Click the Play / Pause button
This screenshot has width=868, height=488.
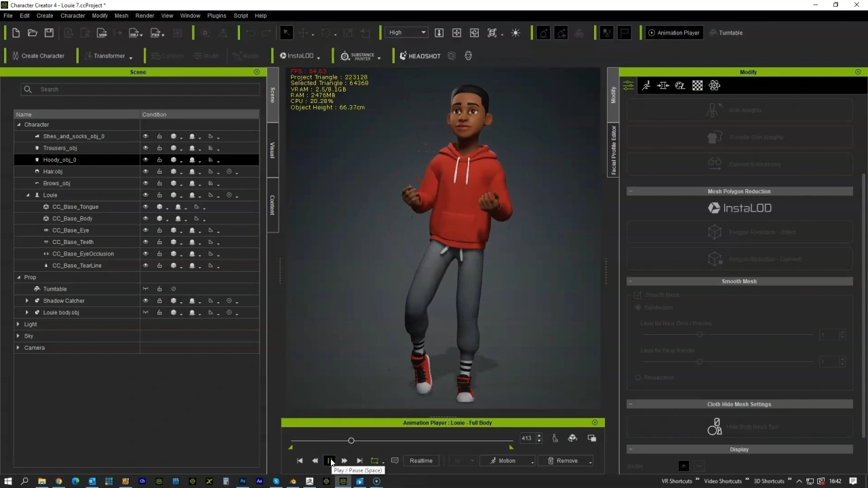(x=329, y=461)
